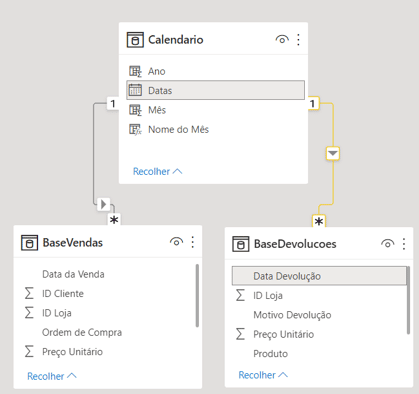Open more options menu for Calendario
419x394 pixels.
(298, 40)
